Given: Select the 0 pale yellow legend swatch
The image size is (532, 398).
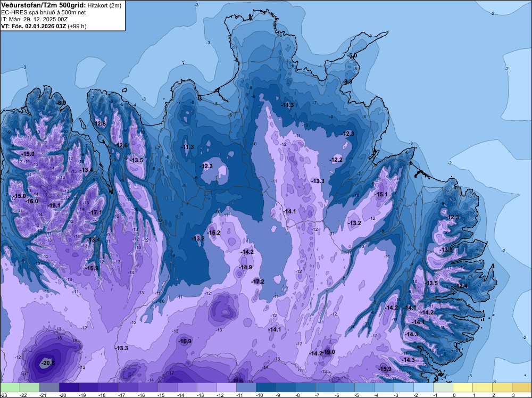Looking at the screenshot, I should [x=462, y=387].
